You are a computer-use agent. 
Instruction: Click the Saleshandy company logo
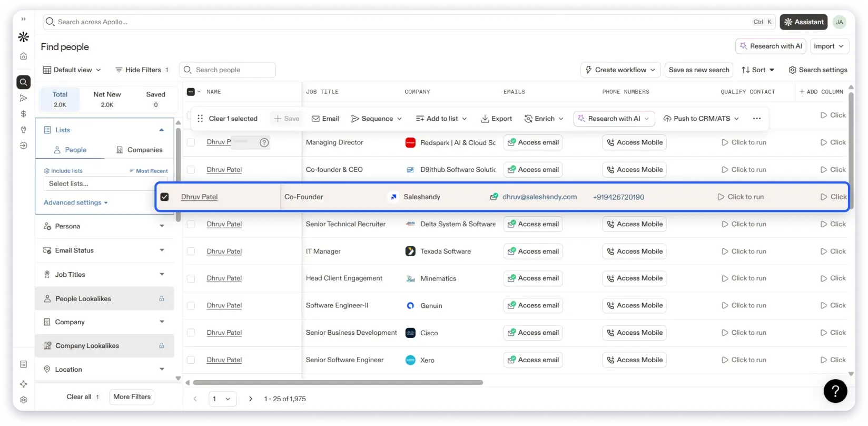[x=393, y=197]
